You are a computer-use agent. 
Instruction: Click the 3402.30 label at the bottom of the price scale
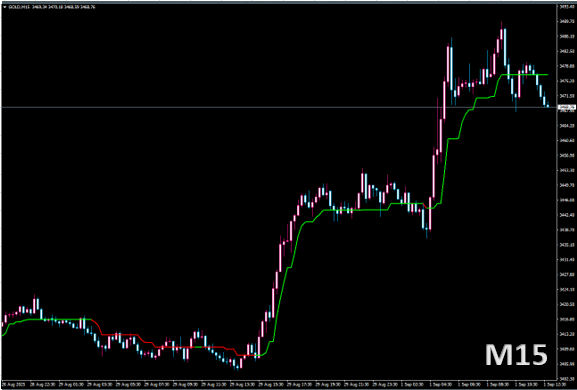coord(565,378)
